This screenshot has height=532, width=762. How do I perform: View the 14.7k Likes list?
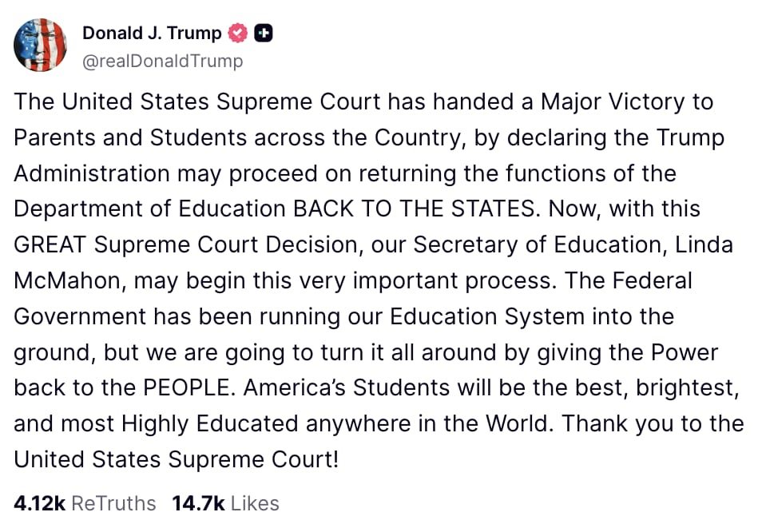coord(225,503)
